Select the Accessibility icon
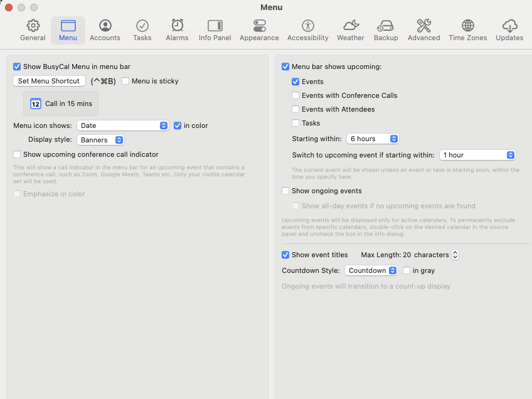 307,29
